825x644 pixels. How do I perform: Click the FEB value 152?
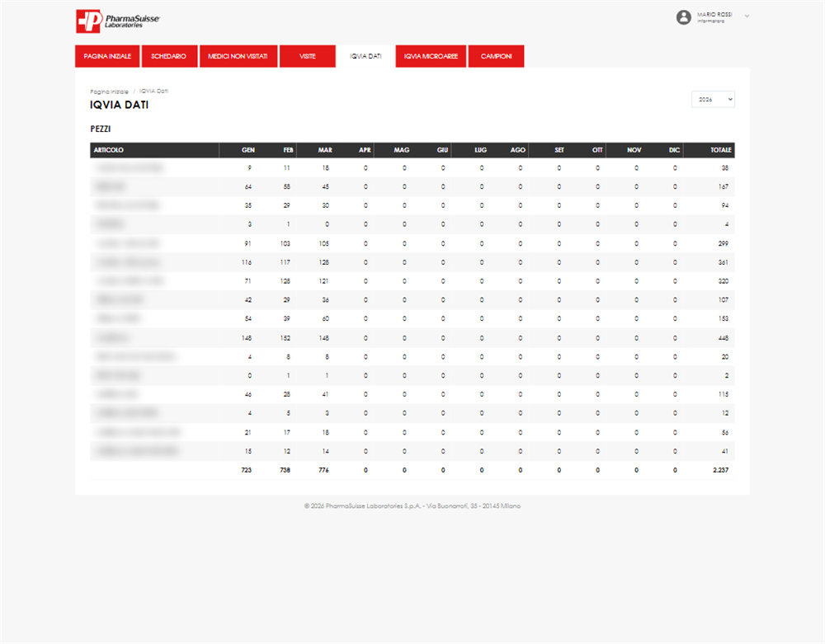tap(285, 338)
